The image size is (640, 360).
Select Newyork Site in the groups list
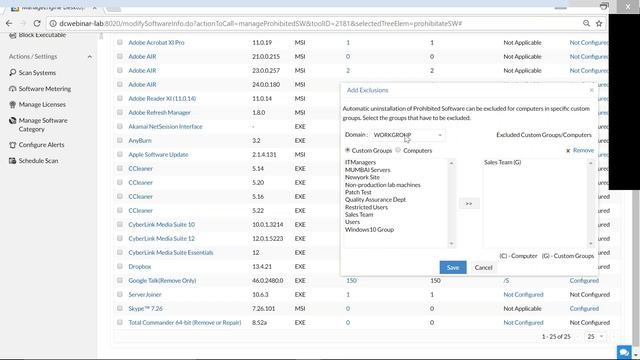tap(362, 177)
